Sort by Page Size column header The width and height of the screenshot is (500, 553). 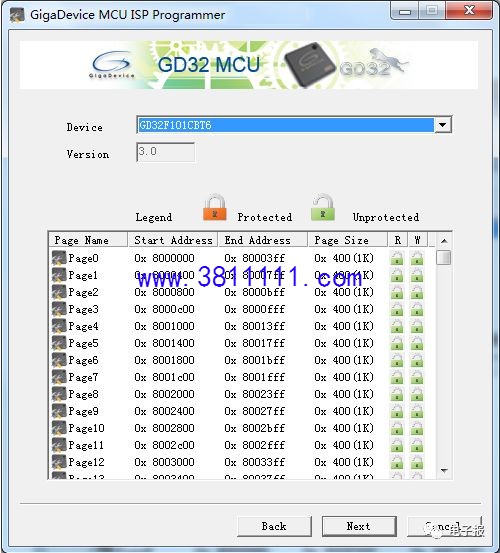click(x=348, y=240)
